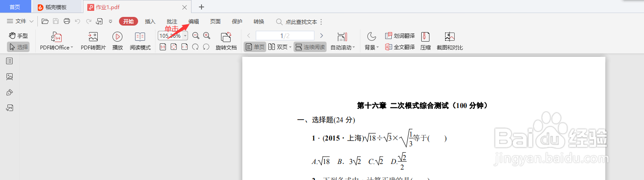Image resolution: width=644 pixels, height=180 pixels.
Task: Switch to the 保护 ribbon tab
Action: pos(237,21)
